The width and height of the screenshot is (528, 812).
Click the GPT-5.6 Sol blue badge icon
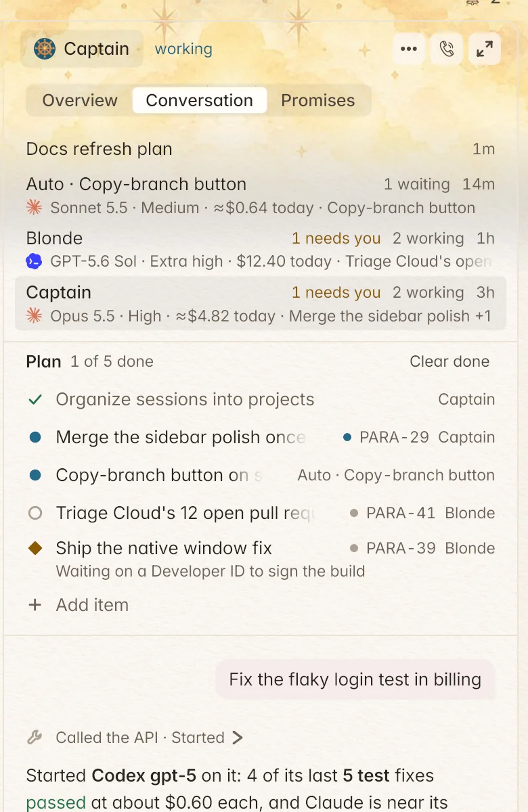[x=35, y=261]
